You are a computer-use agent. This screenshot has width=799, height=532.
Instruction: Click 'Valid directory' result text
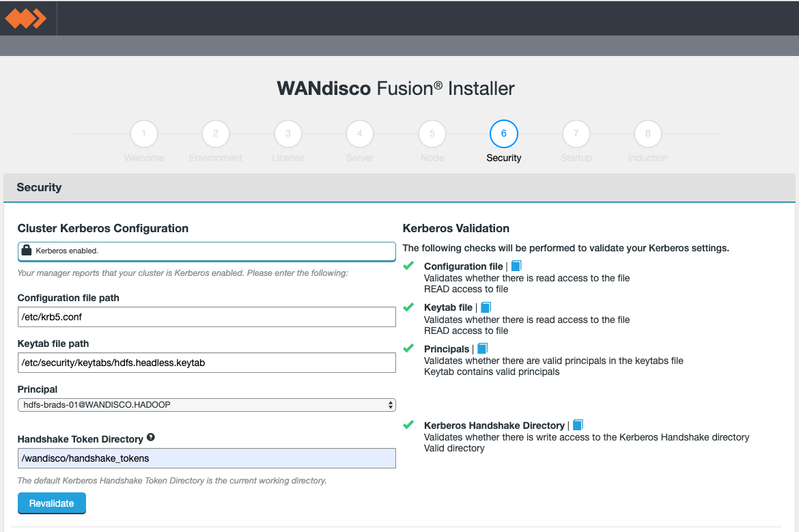(x=454, y=449)
